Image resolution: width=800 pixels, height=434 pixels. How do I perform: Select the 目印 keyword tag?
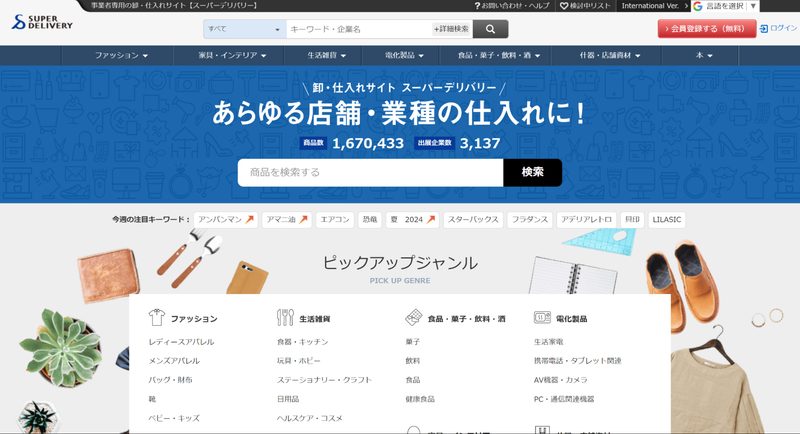[x=633, y=219]
